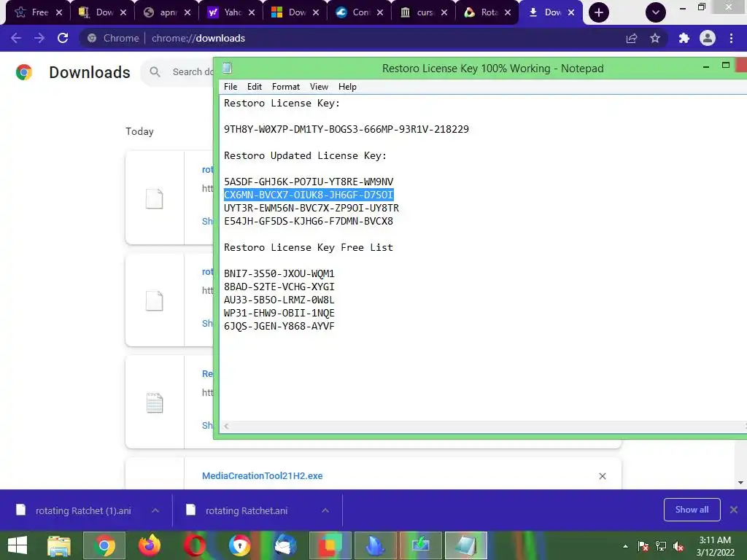
Task: Reload the Chrome downloads page
Action: click(x=63, y=38)
